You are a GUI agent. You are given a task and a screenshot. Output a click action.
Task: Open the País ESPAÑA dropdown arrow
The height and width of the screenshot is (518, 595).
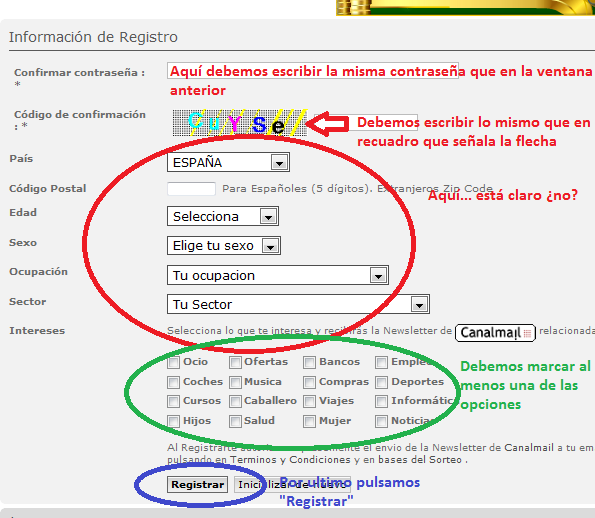point(280,163)
